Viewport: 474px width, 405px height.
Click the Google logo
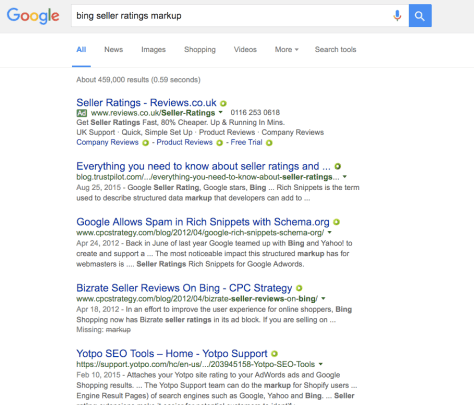click(33, 16)
